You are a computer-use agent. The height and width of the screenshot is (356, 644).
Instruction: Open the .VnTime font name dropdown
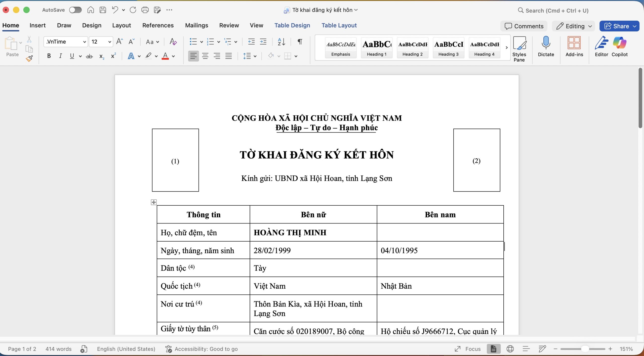click(85, 42)
